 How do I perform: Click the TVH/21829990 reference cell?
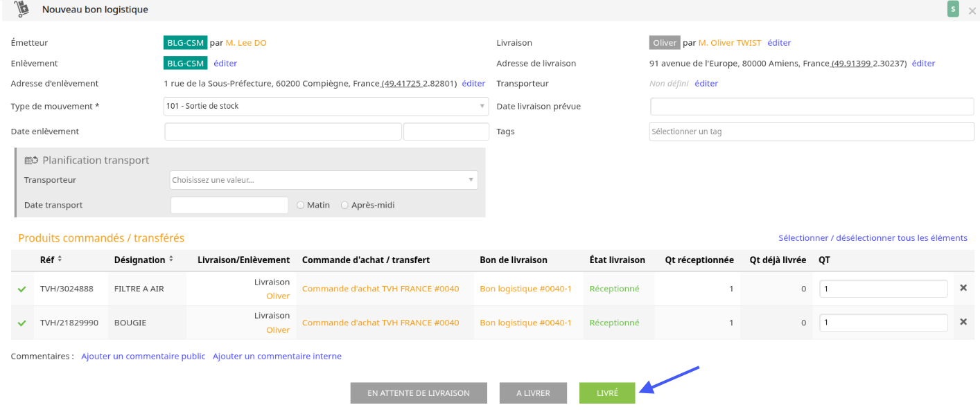(x=69, y=323)
